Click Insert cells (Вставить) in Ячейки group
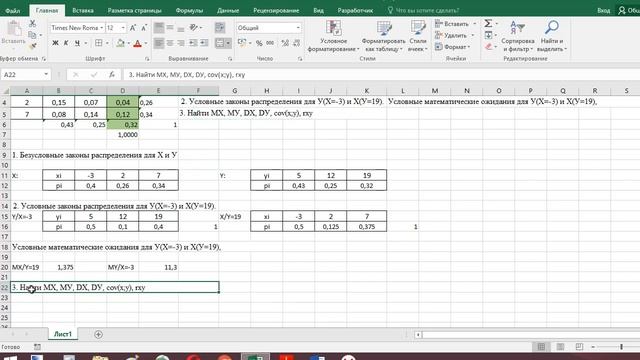Image resolution: width=640 pixels, height=360 pixels. 452,24
